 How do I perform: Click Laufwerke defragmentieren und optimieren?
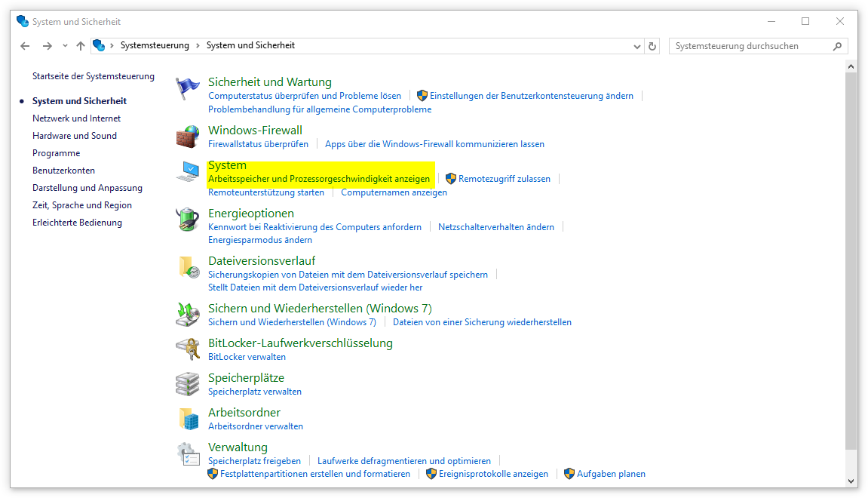(404, 461)
